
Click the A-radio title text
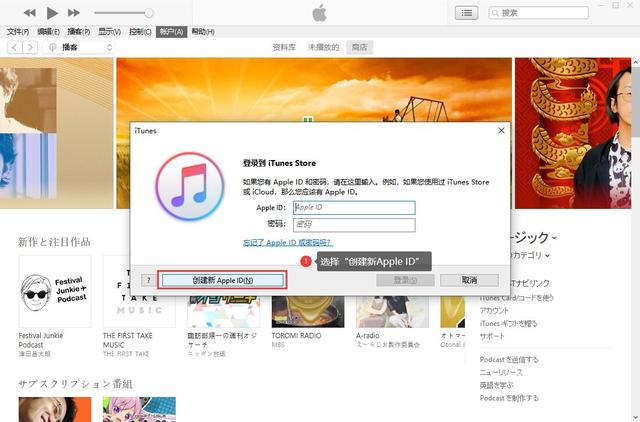(x=368, y=335)
